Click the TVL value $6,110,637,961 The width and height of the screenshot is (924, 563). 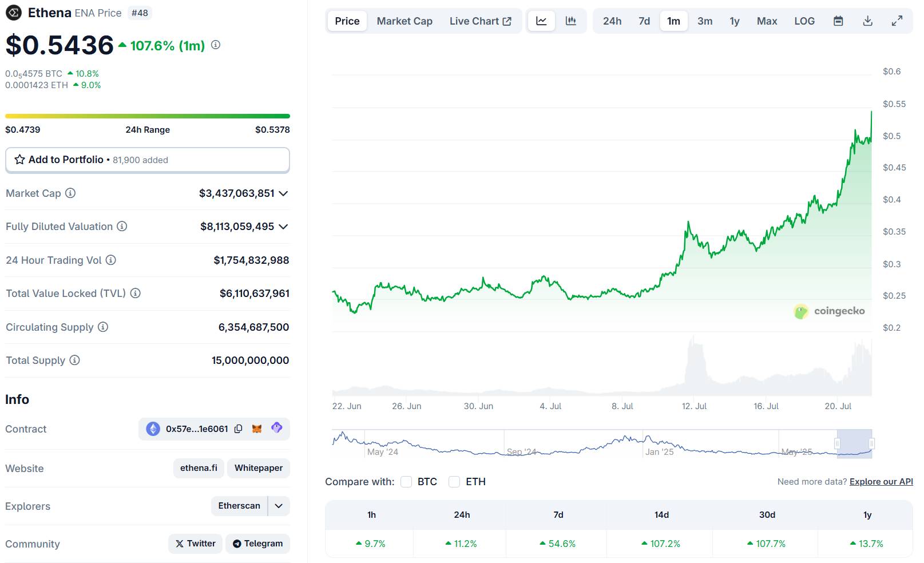click(255, 294)
